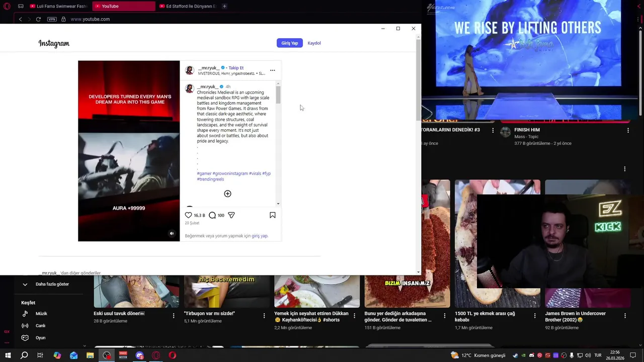
Task: Open Task View in taskbar
Action: (40, 355)
